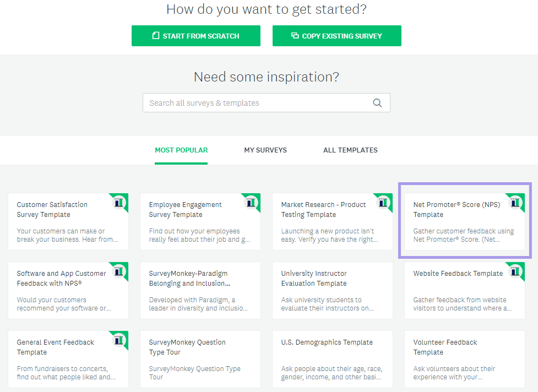The image size is (538, 392).
Task: Open Software and App Customer Feedback title
Action: 62,279
